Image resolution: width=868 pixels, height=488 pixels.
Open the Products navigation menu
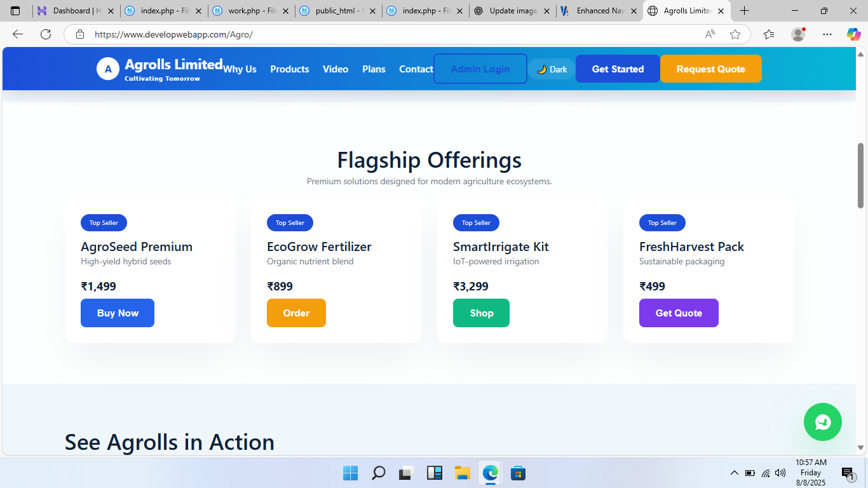289,69
